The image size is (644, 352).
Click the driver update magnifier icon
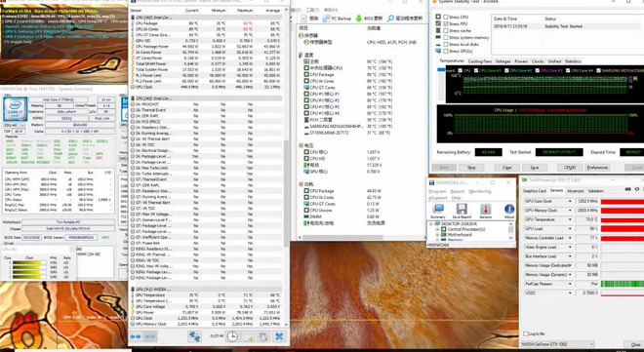(x=390, y=19)
